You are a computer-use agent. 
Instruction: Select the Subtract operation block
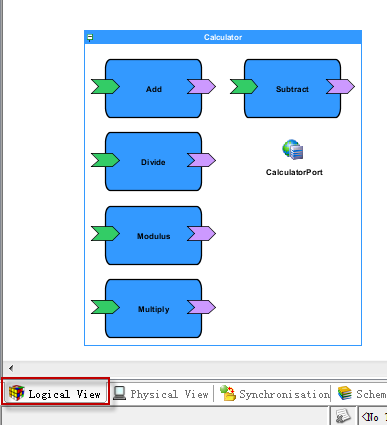coord(292,89)
